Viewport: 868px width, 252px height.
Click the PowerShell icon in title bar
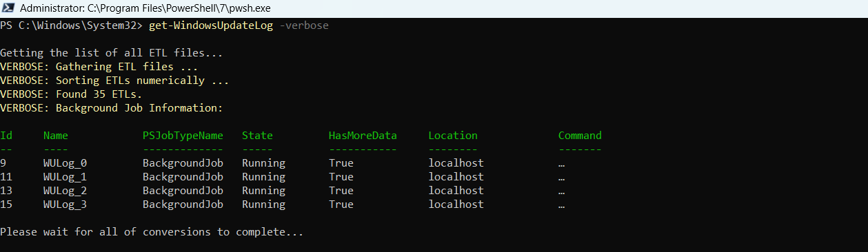coord(8,8)
